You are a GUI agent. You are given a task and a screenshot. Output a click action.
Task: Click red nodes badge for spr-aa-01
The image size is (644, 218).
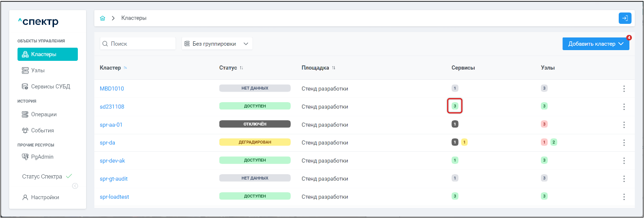tap(544, 124)
